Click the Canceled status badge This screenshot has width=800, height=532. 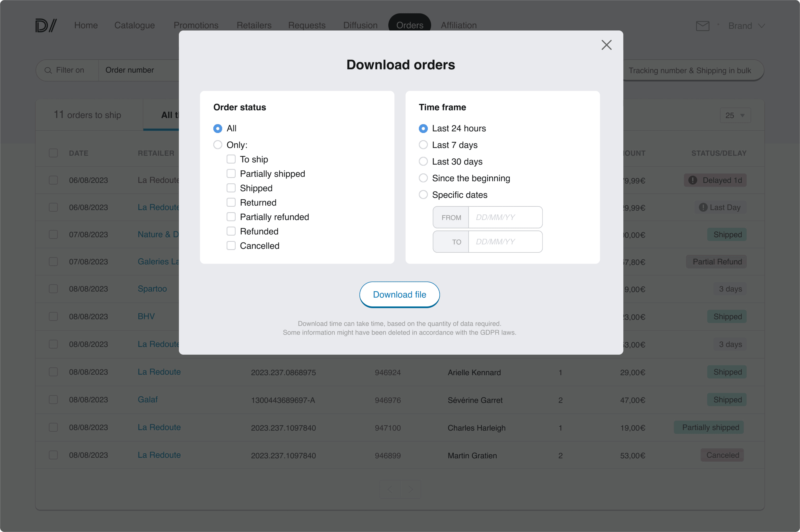[x=722, y=455]
